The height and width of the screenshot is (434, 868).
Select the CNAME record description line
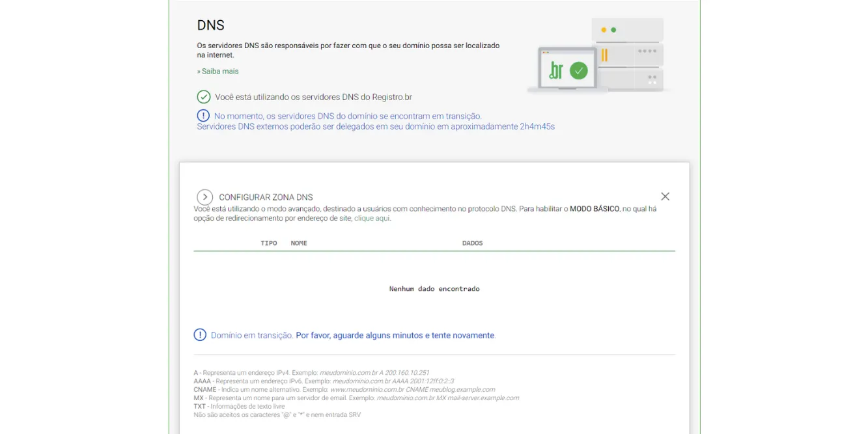pyautogui.click(x=344, y=390)
